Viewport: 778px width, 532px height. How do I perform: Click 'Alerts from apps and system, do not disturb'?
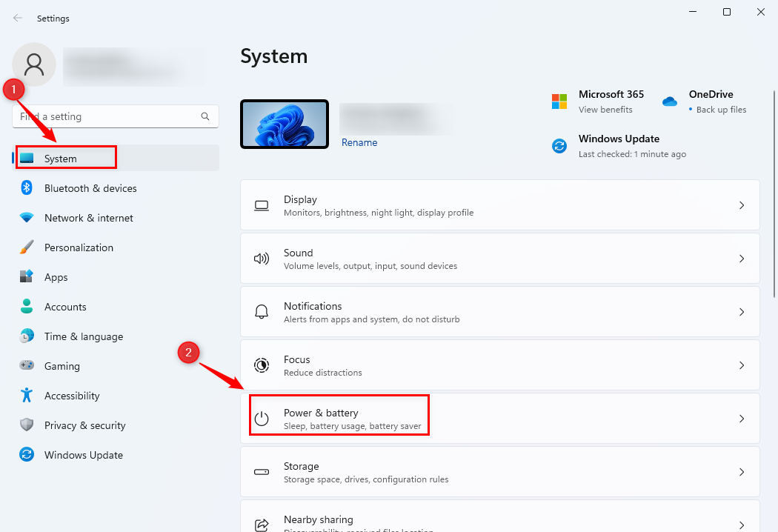372,319
